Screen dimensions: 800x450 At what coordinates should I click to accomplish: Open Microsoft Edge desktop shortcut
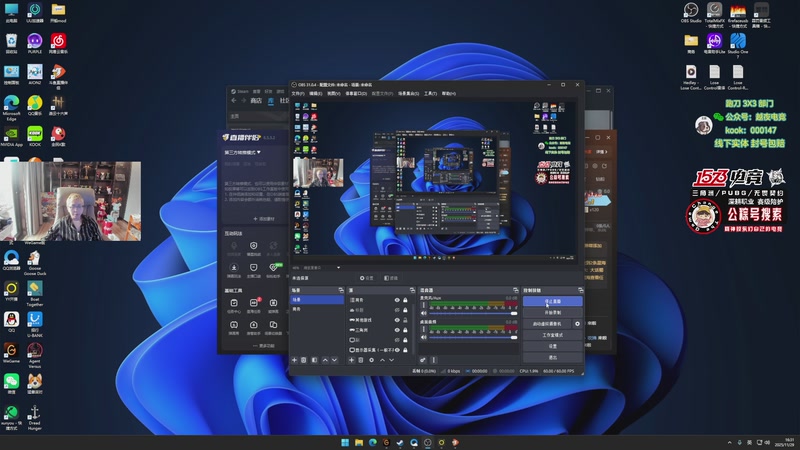pyautogui.click(x=11, y=104)
